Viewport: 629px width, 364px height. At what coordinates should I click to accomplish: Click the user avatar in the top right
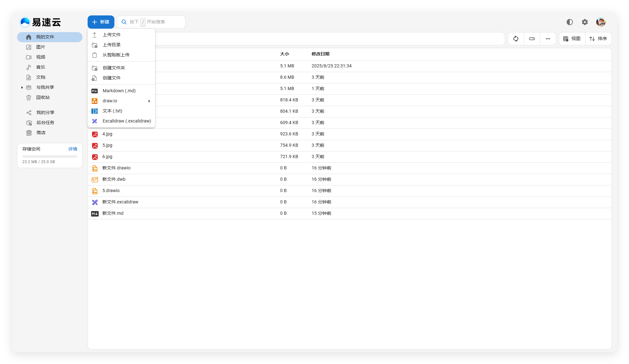(x=601, y=22)
